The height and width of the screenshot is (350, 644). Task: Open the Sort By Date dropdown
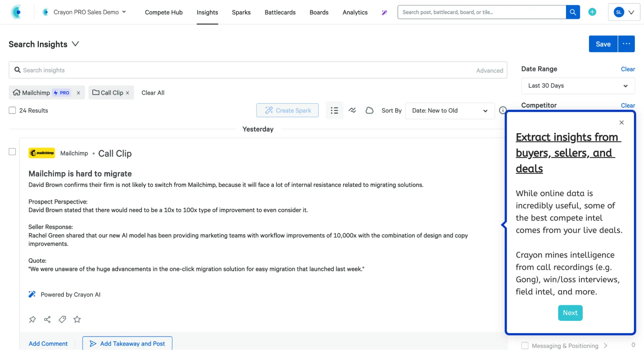click(449, 111)
